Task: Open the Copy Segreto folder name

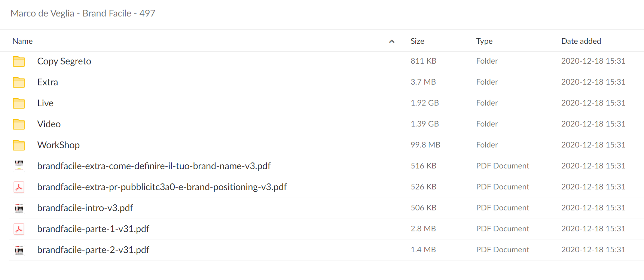Action: click(x=64, y=61)
